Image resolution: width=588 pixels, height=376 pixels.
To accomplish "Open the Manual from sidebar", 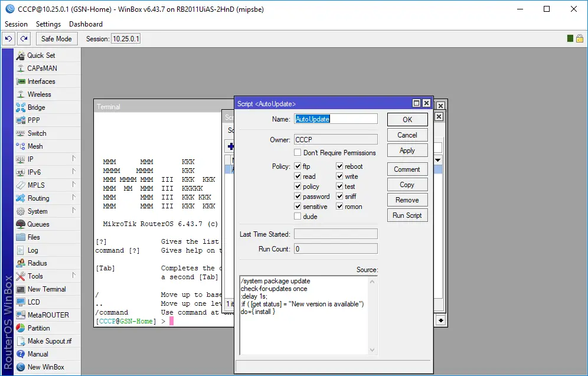I will click(47, 354).
